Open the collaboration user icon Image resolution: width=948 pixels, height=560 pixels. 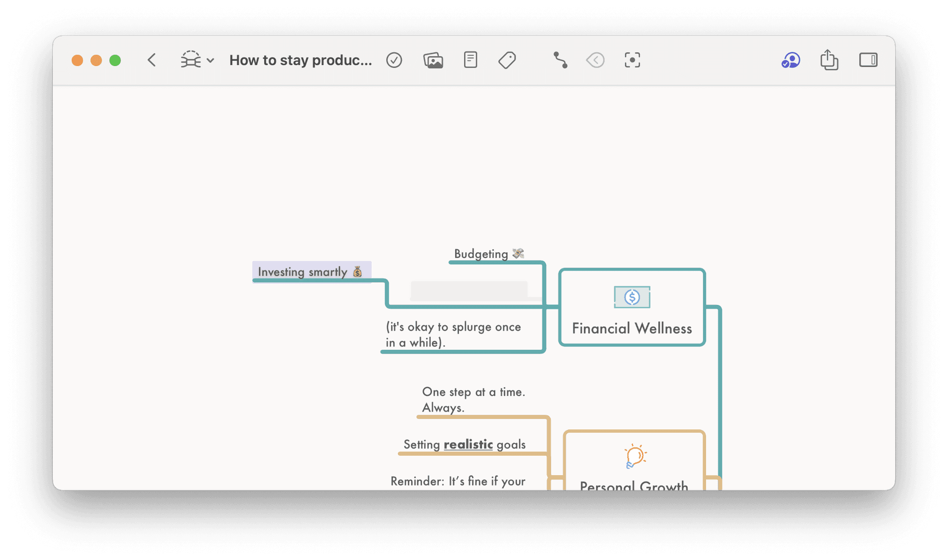pos(790,60)
